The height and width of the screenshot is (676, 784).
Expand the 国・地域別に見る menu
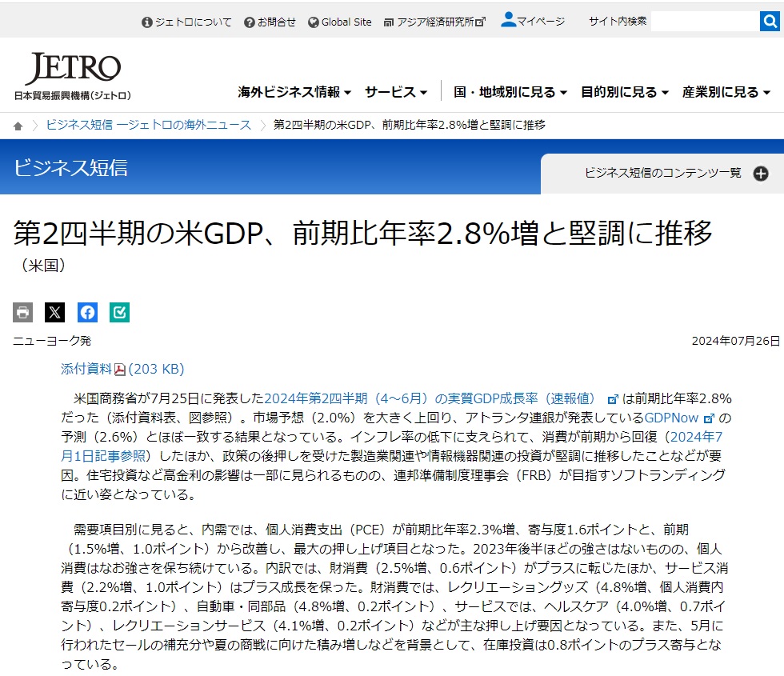pyautogui.click(x=510, y=92)
